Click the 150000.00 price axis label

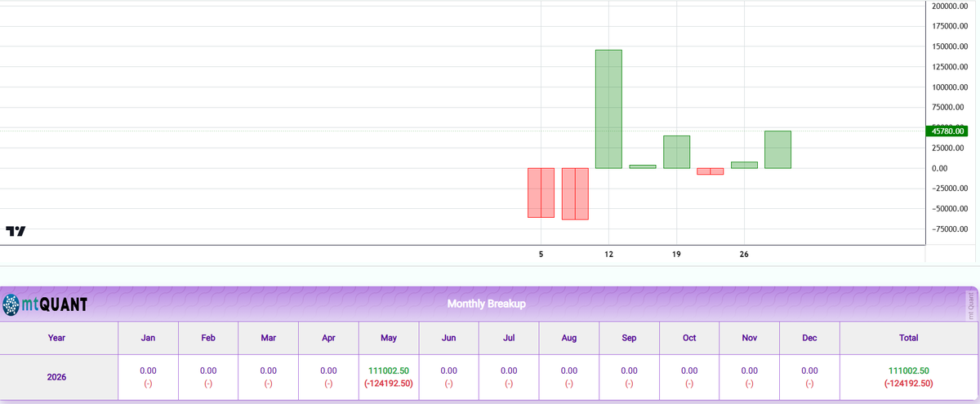click(x=949, y=47)
